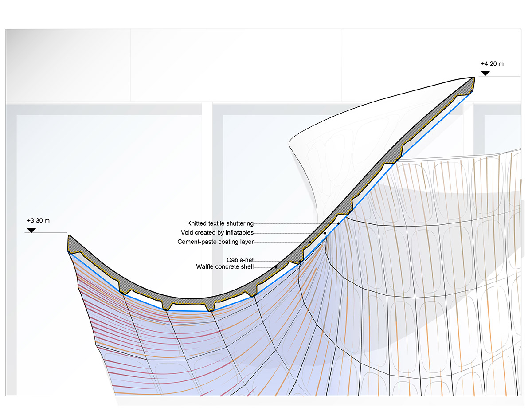Select the leader dot for Waffle concrete shell
The height and width of the screenshot is (419, 532).
[276, 266]
